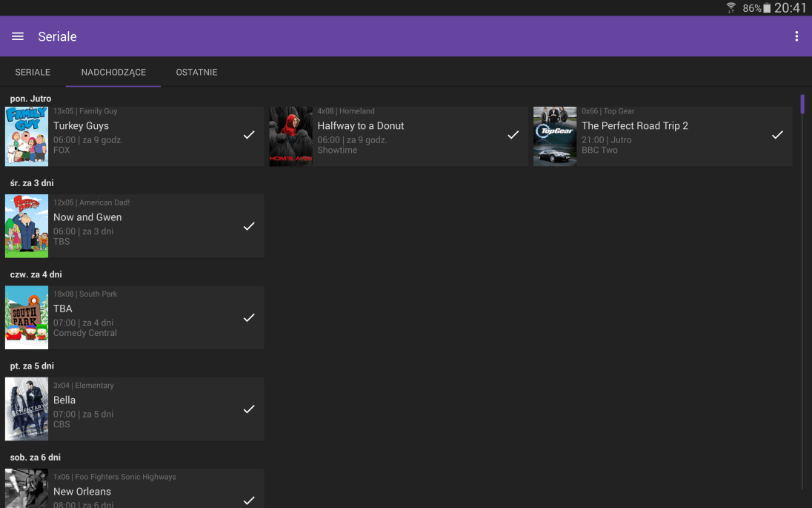Mark Now and Gwen as watched

click(249, 226)
